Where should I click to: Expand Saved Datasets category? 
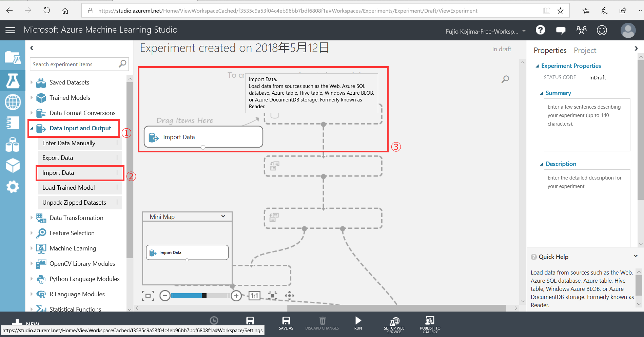[32, 82]
